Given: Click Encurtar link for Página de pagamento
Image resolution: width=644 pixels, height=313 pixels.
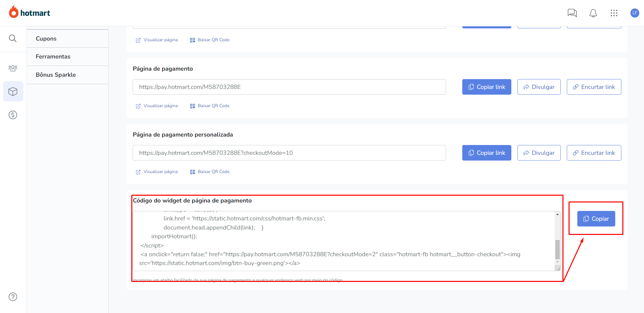Looking at the screenshot, I should pyautogui.click(x=594, y=87).
